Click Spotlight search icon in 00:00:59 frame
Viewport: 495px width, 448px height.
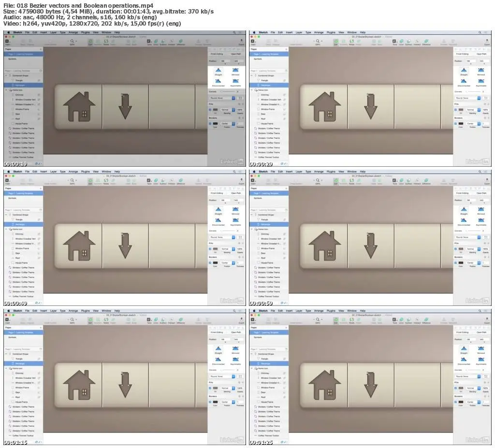tap(480, 172)
